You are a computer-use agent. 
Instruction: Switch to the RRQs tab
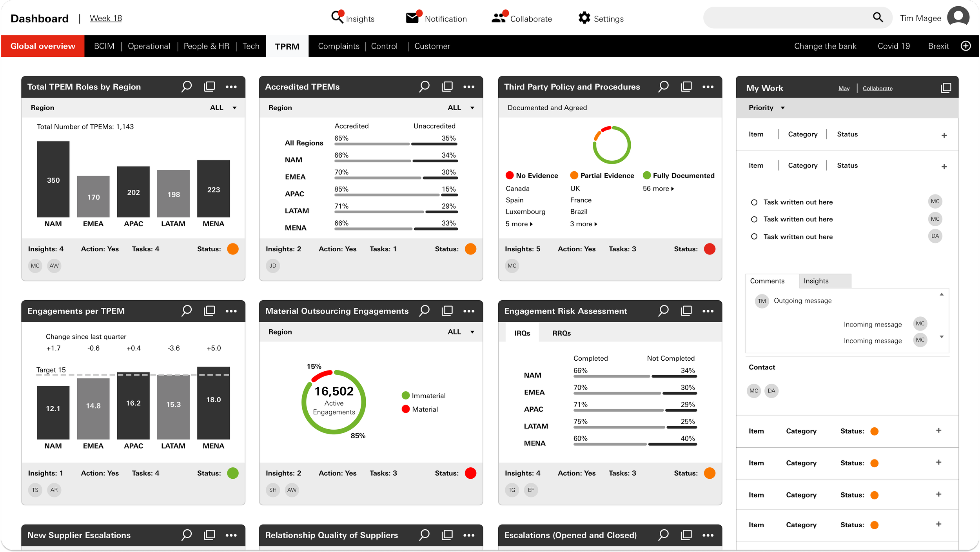[x=561, y=333]
